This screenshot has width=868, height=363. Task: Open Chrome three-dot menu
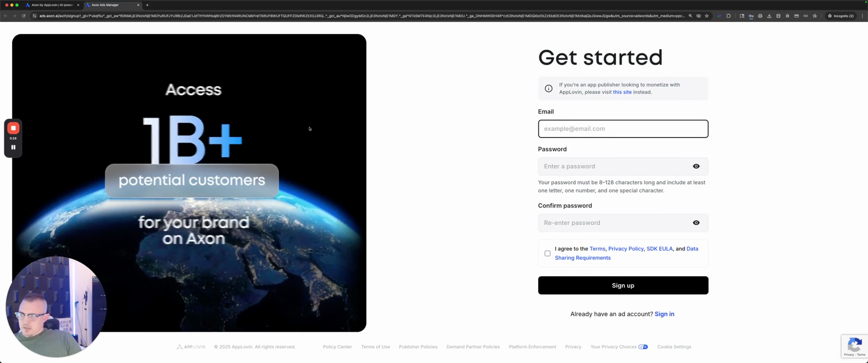862,16
